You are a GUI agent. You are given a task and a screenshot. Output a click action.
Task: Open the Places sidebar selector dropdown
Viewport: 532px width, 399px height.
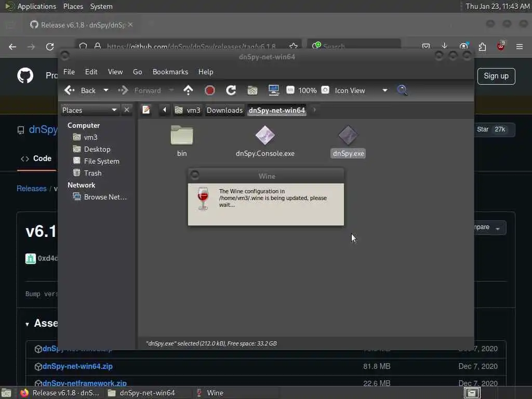(x=90, y=110)
